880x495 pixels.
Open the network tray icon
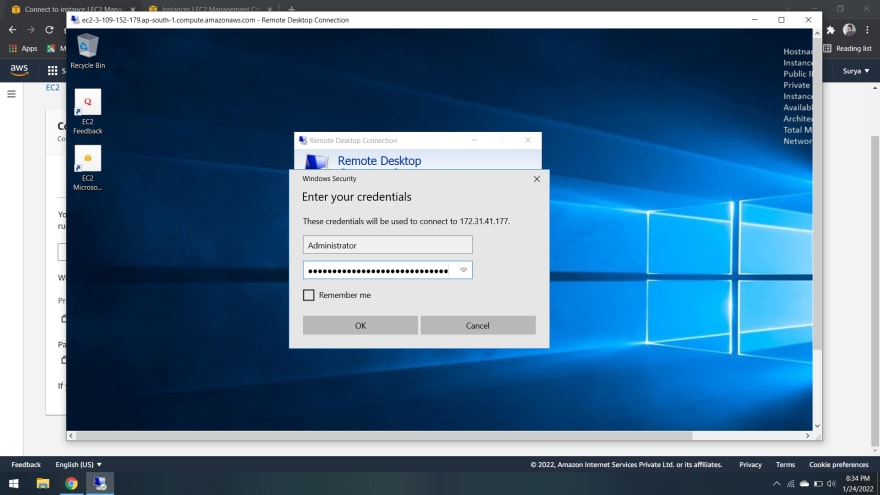coord(791,484)
